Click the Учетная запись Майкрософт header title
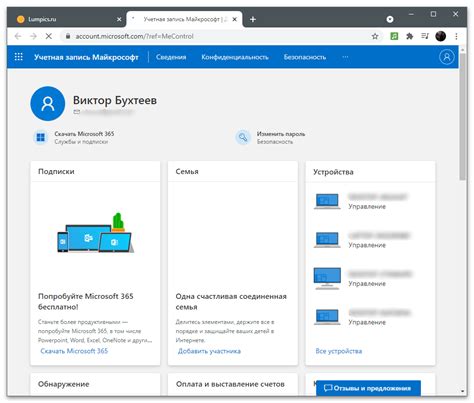474x403 pixels. point(86,57)
